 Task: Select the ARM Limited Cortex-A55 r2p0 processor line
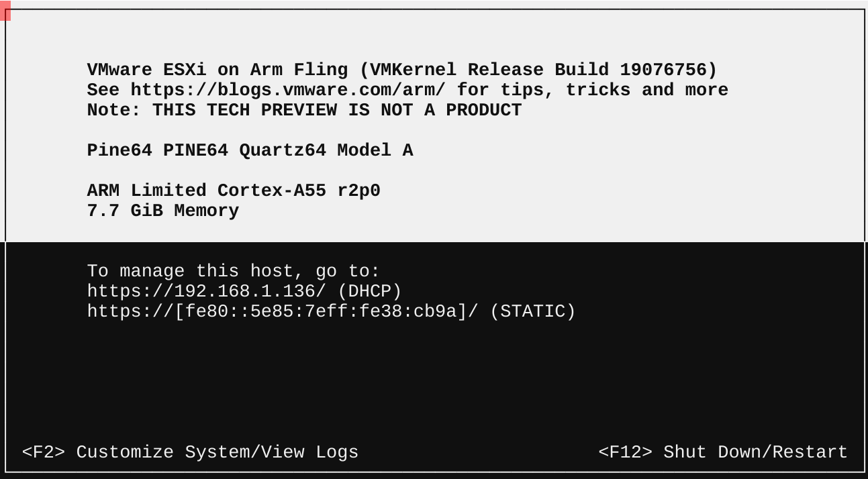coord(234,191)
